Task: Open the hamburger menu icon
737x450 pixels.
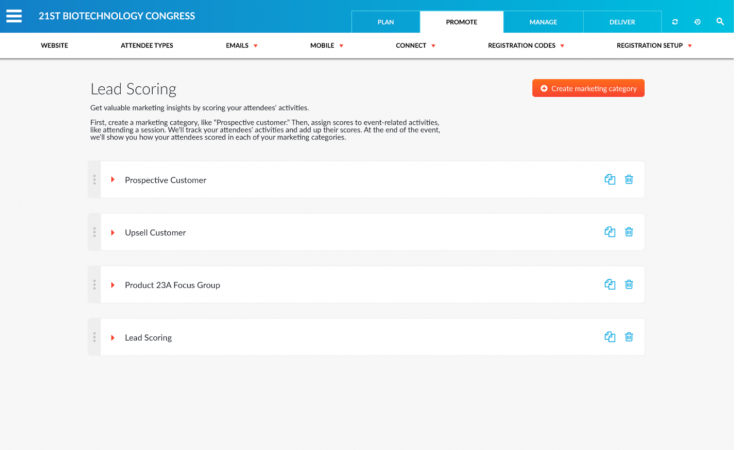Action: [14, 17]
